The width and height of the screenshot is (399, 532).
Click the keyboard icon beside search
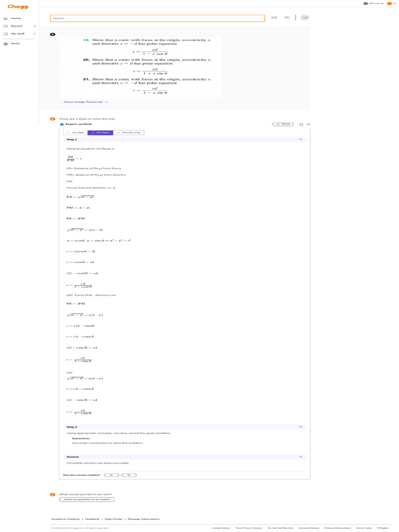[x=287, y=17]
